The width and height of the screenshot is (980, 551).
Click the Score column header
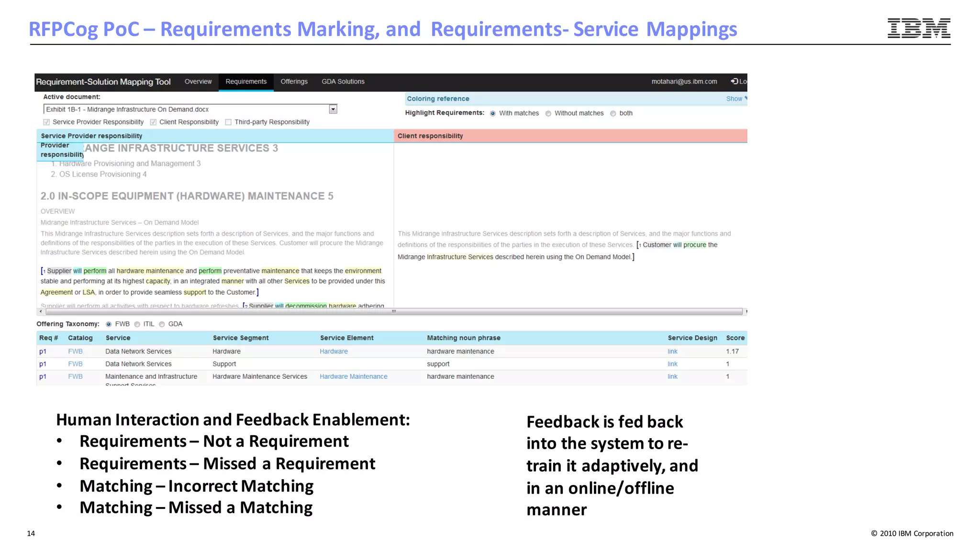click(735, 338)
